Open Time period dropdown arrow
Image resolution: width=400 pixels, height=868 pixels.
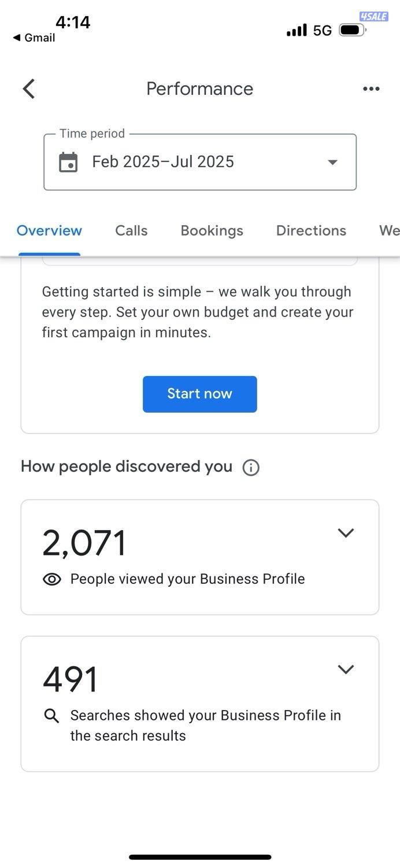[332, 163]
